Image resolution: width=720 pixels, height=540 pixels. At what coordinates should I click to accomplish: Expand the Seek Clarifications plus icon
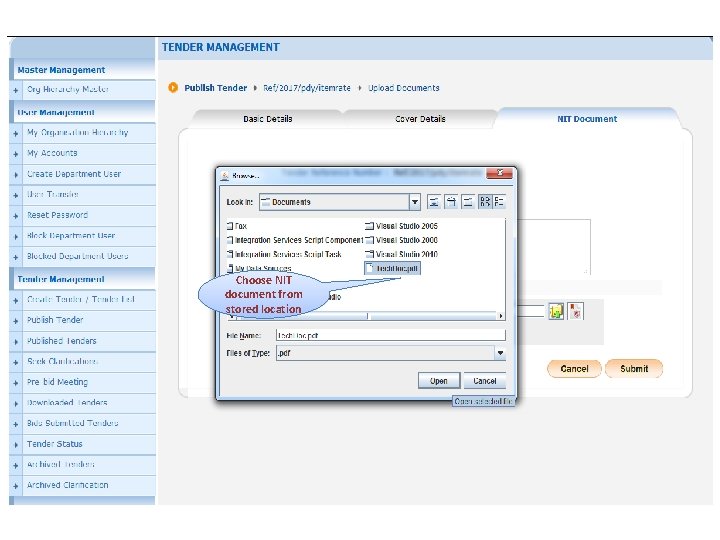coord(16,362)
